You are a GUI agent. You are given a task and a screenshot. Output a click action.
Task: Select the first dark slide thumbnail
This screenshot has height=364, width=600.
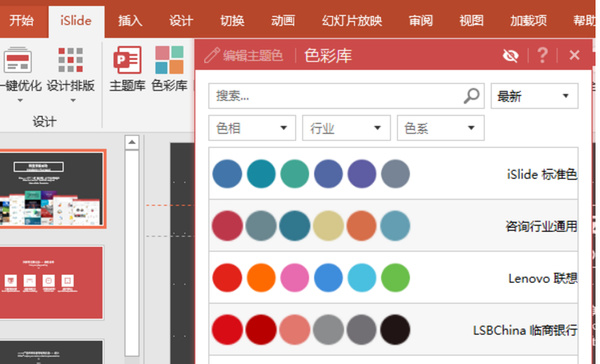[x=52, y=189]
